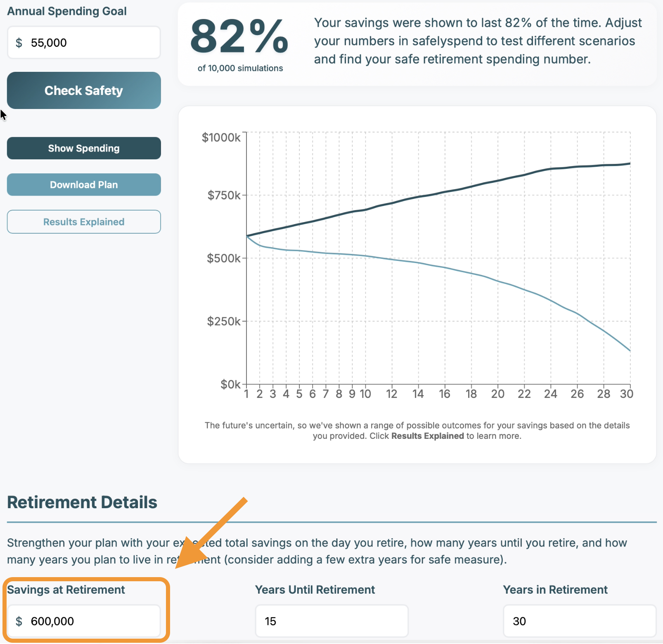Click the bold Results Explained text below the chart

pos(428,436)
